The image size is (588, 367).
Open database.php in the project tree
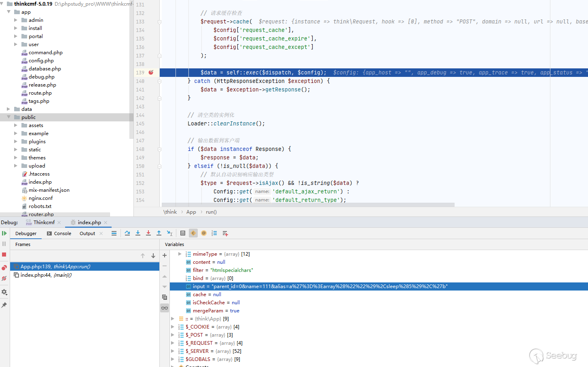pyautogui.click(x=44, y=69)
